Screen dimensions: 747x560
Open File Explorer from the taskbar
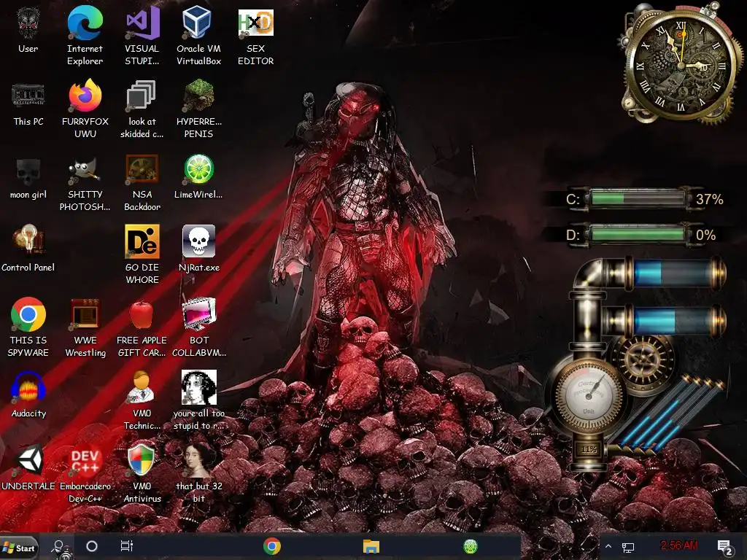(371, 546)
